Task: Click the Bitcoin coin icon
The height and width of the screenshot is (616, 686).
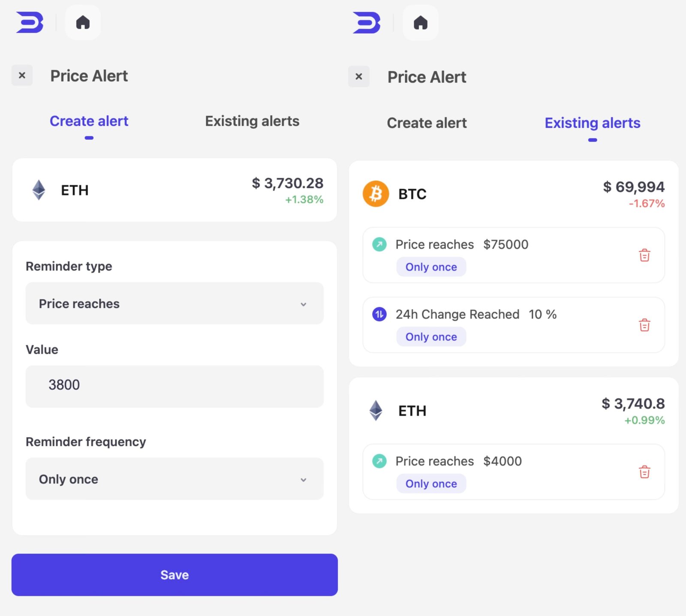Action: point(376,194)
